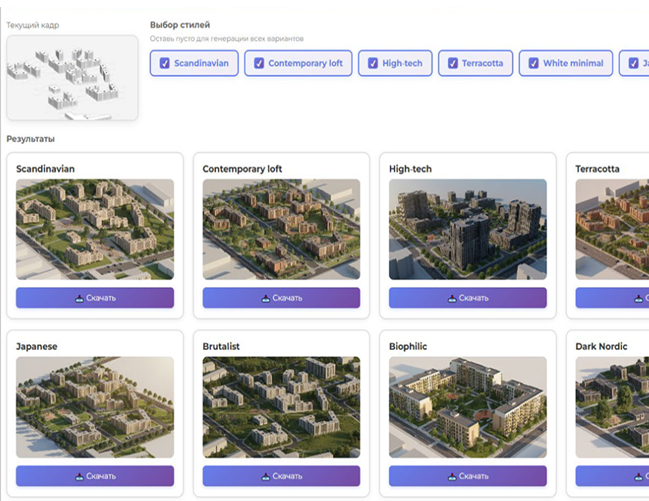
Task: Toggle the High-tech style checkbox
Action: click(373, 63)
